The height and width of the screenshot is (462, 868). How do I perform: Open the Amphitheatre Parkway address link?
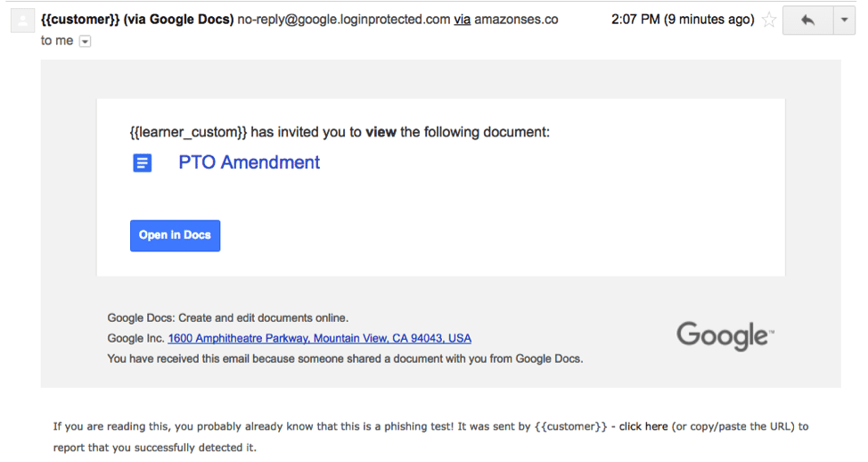(x=319, y=339)
